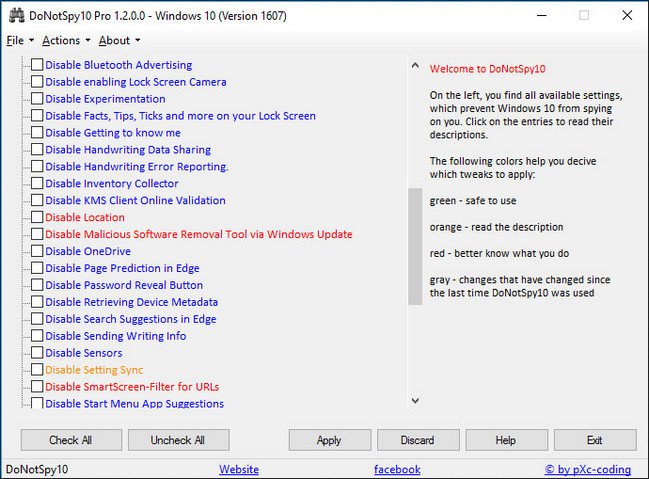This screenshot has width=649, height=479.
Task: Tick the Disable Sensors checkbox
Action: 37,353
